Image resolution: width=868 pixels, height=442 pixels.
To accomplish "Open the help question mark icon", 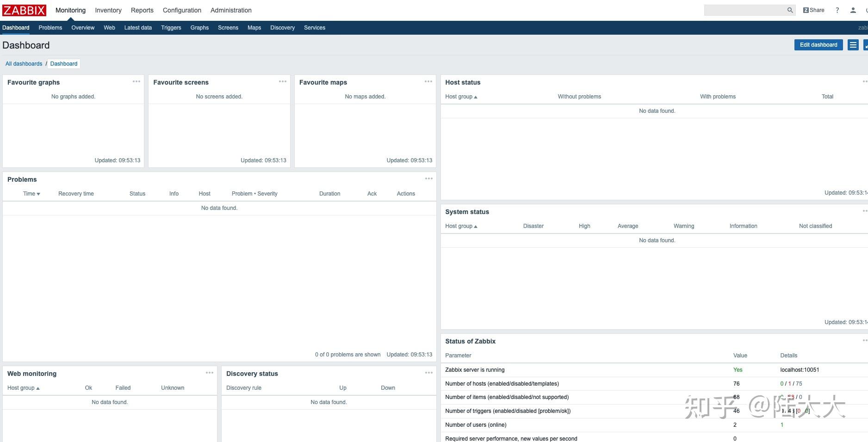I will 837,10.
